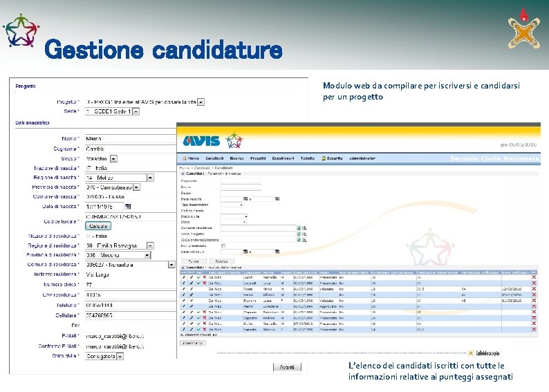
Task: Click red X reject icon in first candidate row
Action: [205, 277]
